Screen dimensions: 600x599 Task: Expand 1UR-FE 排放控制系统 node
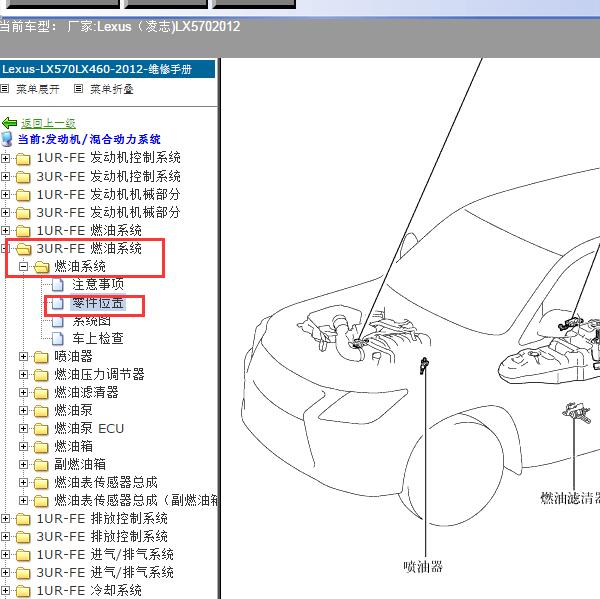point(5,519)
